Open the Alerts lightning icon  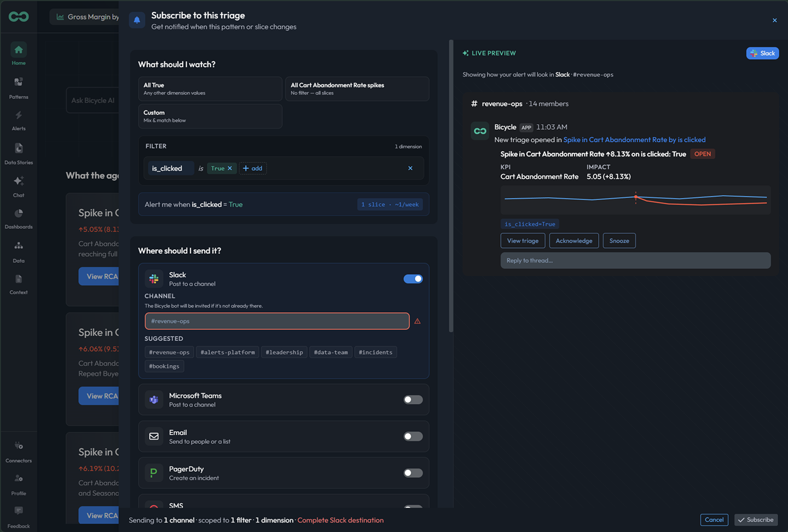point(19,115)
